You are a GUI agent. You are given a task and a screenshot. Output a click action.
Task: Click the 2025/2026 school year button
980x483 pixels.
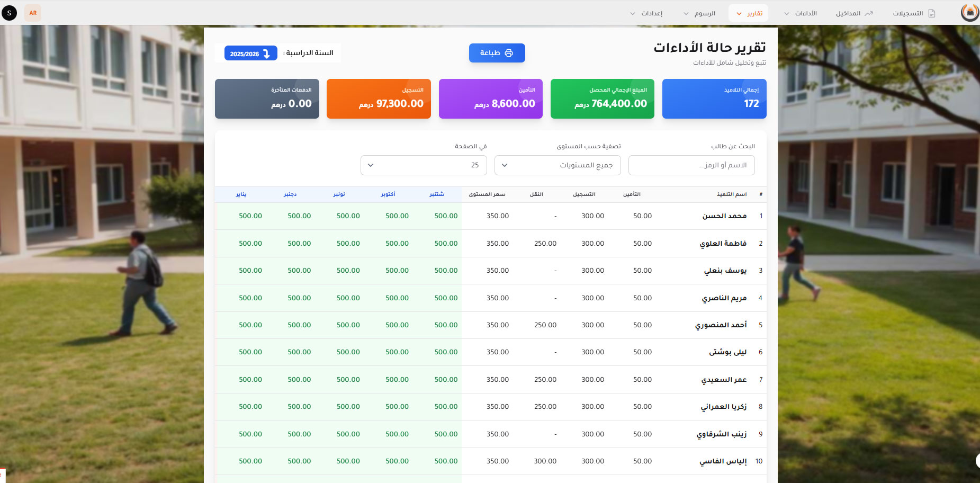[250, 53]
